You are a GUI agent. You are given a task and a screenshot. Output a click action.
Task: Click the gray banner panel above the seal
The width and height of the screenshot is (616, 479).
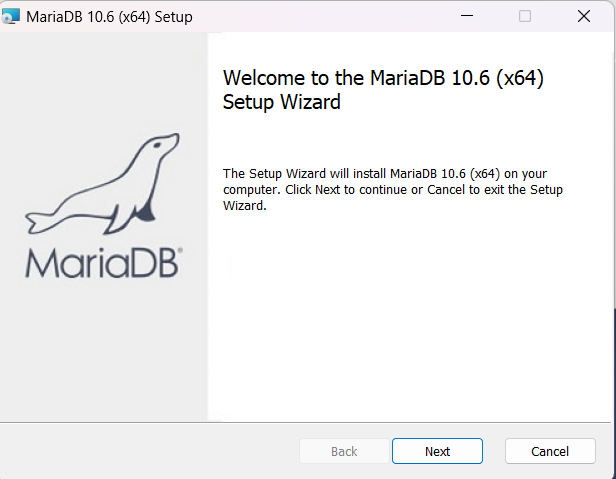click(x=103, y=79)
